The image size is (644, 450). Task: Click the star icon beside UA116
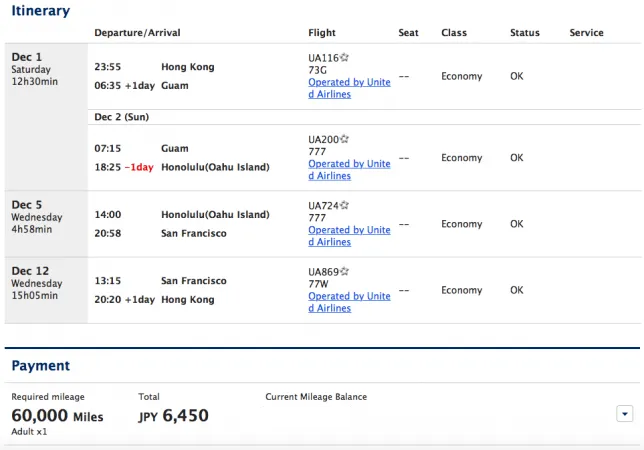tap(344, 57)
